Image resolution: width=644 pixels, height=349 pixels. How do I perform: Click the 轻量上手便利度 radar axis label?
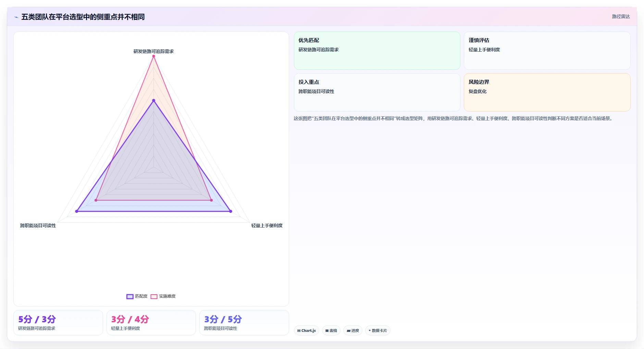tap(267, 225)
